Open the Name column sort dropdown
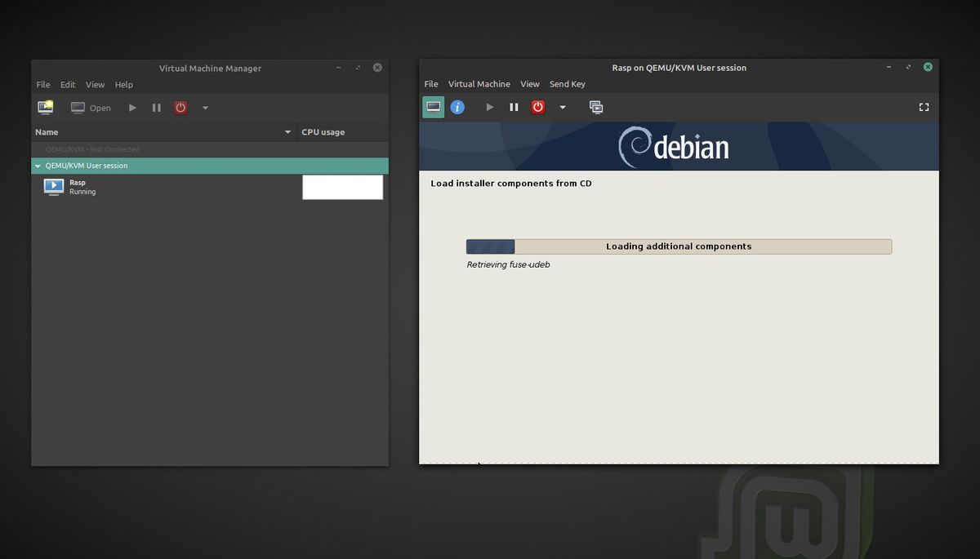The width and height of the screenshot is (980, 559). 287,131
